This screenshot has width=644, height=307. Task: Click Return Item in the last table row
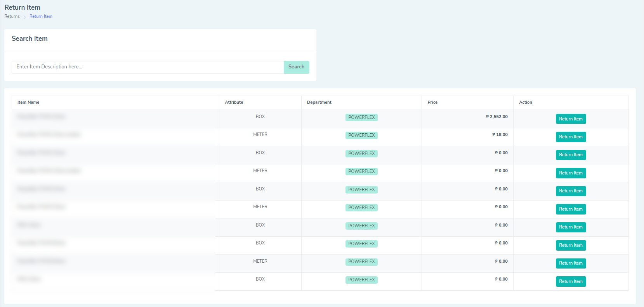[571, 281]
